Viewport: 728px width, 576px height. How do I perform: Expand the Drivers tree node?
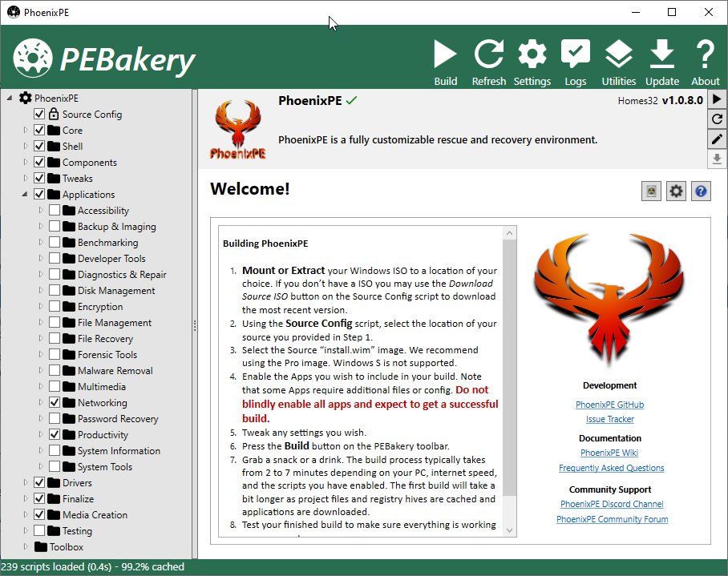point(26,482)
